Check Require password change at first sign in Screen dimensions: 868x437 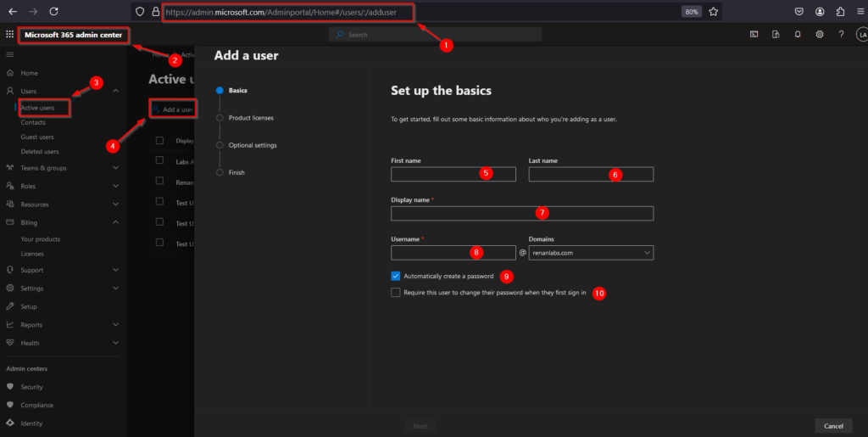click(x=395, y=293)
